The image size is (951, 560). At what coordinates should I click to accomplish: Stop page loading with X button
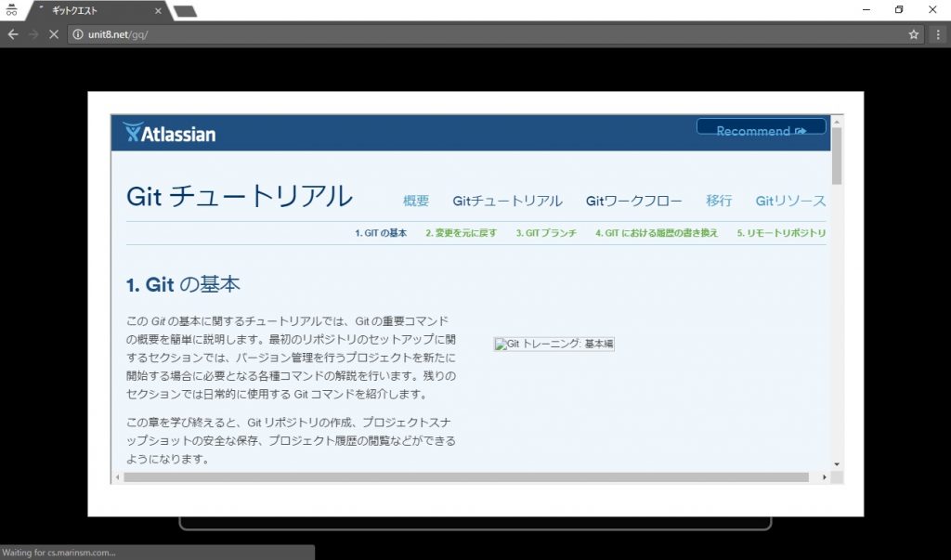click(54, 34)
